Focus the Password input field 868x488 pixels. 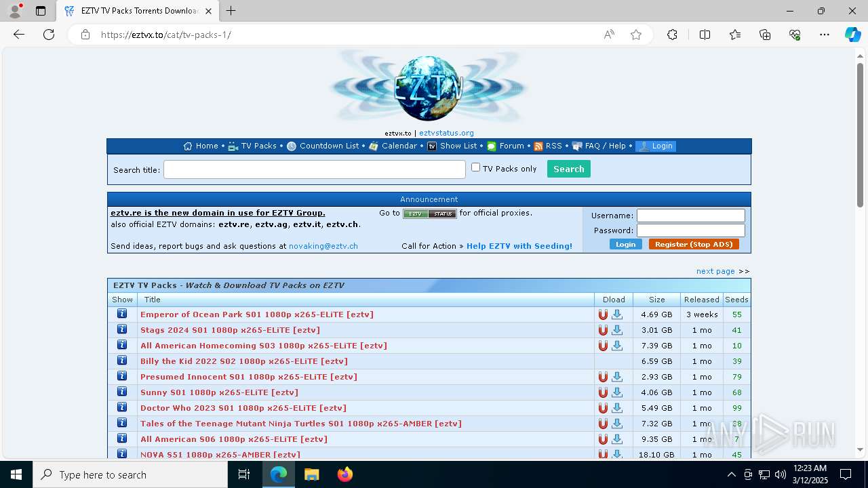(691, 230)
